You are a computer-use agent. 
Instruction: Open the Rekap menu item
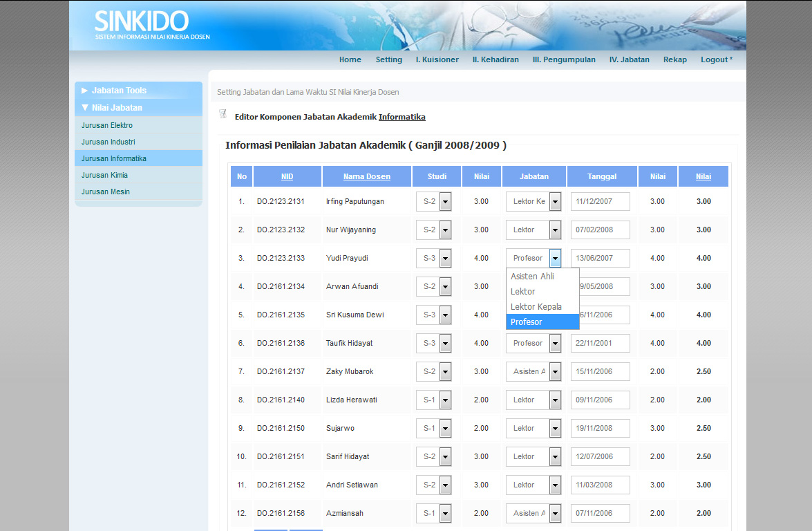[x=675, y=59]
